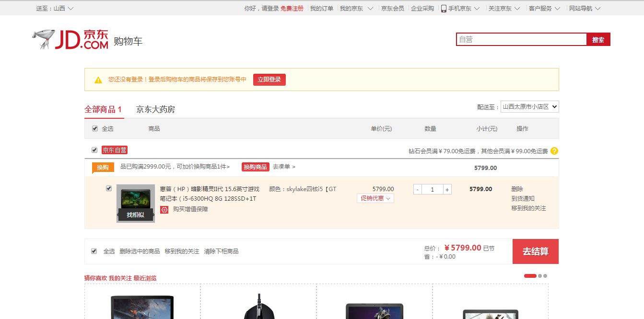The height and width of the screenshot is (319, 644).
Task: Click the total price ¥5799.00
Action: [463, 248]
